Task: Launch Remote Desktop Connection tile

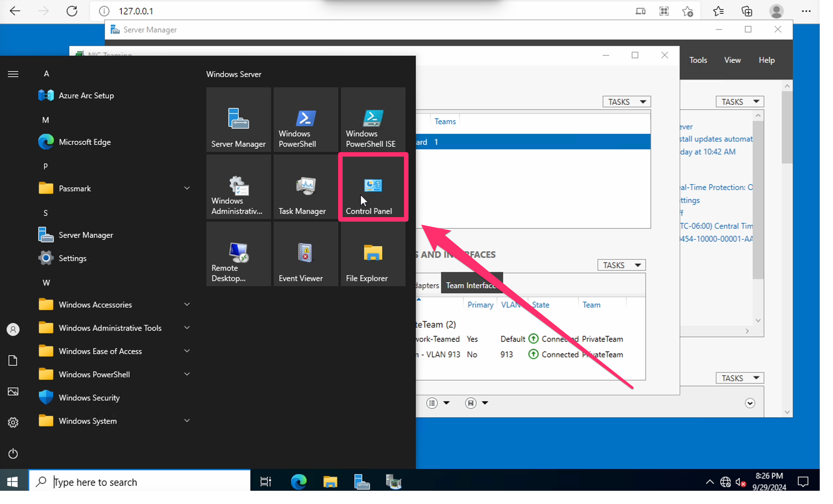Action: (x=238, y=254)
